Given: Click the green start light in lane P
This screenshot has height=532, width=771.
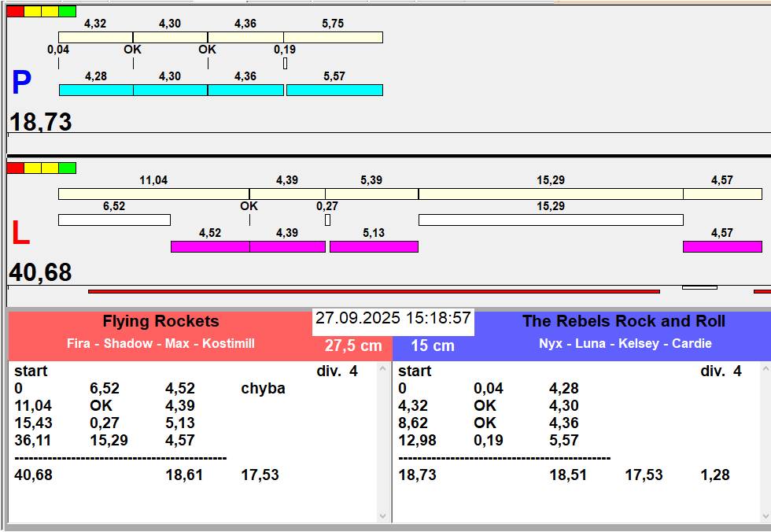Looking at the screenshot, I should point(68,11).
